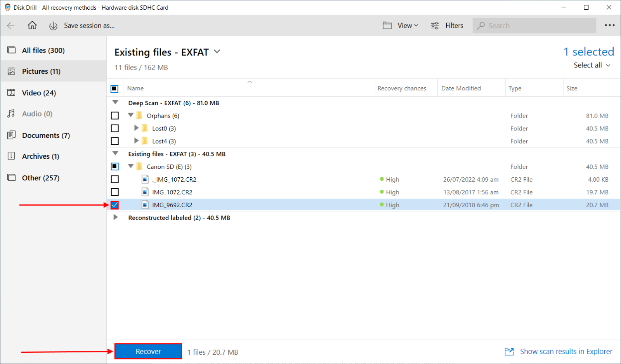621x364 pixels.
Task: Collapse the Deep Scan EXFAT section
Action: (x=115, y=102)
